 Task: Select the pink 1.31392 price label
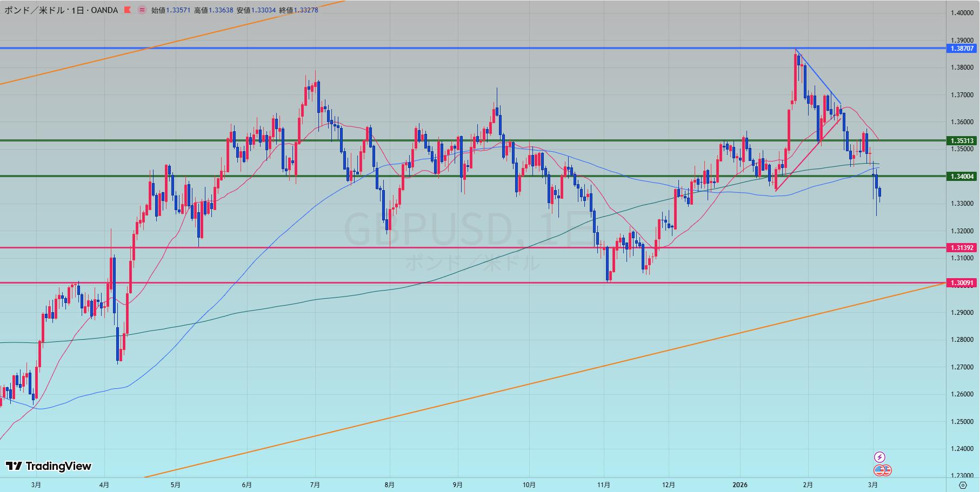[962, 248]
